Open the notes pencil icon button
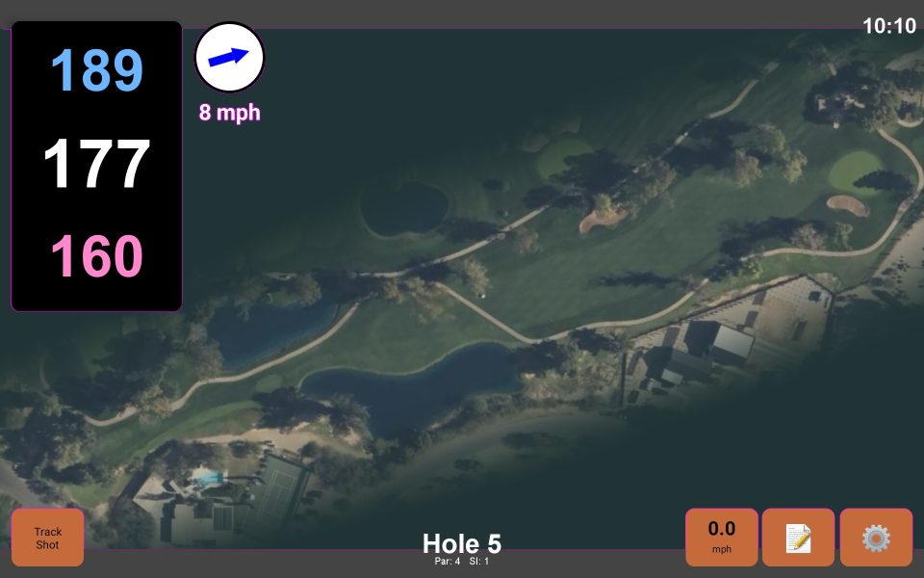Viewport: 924px width, 578px height. 798,538
